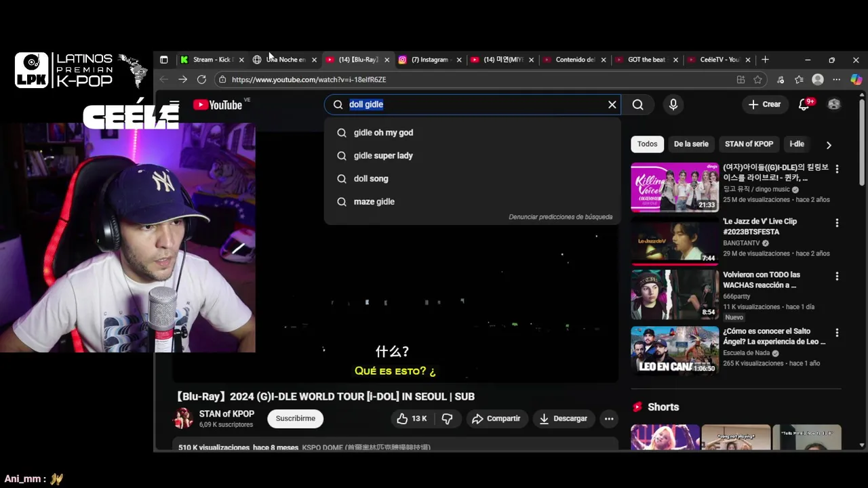Image resolution: width=868 pixels, height=488 pixels.
Task: Open the first Shorts thumbnail
Action: click(665, 437)
